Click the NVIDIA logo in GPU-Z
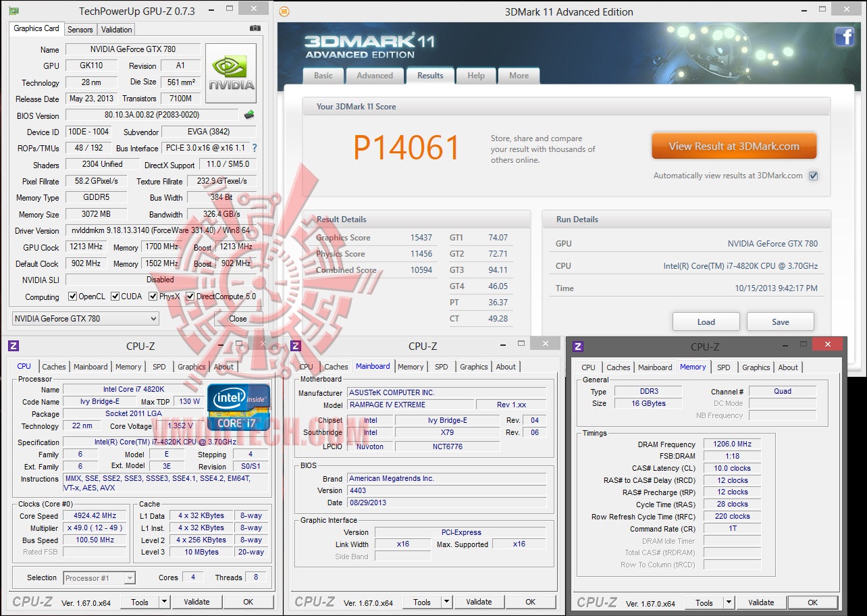This screenshot has height=616, width=867. click(231, 74)
